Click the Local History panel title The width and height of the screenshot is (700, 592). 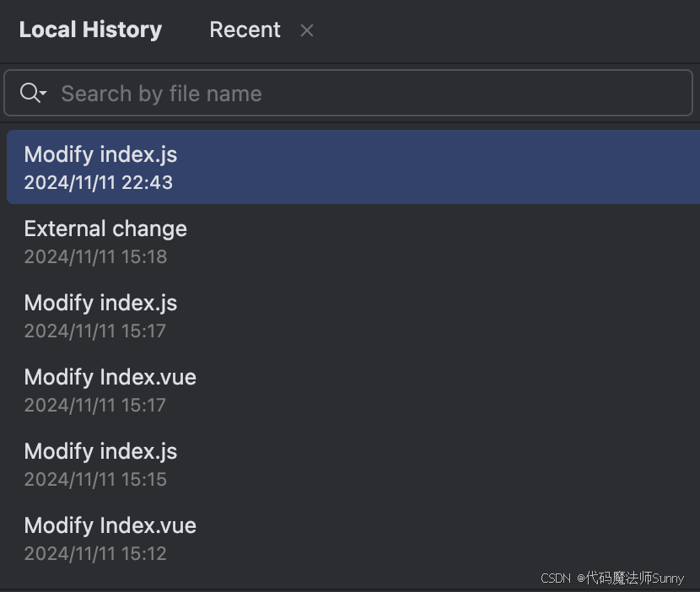[90, 30]
